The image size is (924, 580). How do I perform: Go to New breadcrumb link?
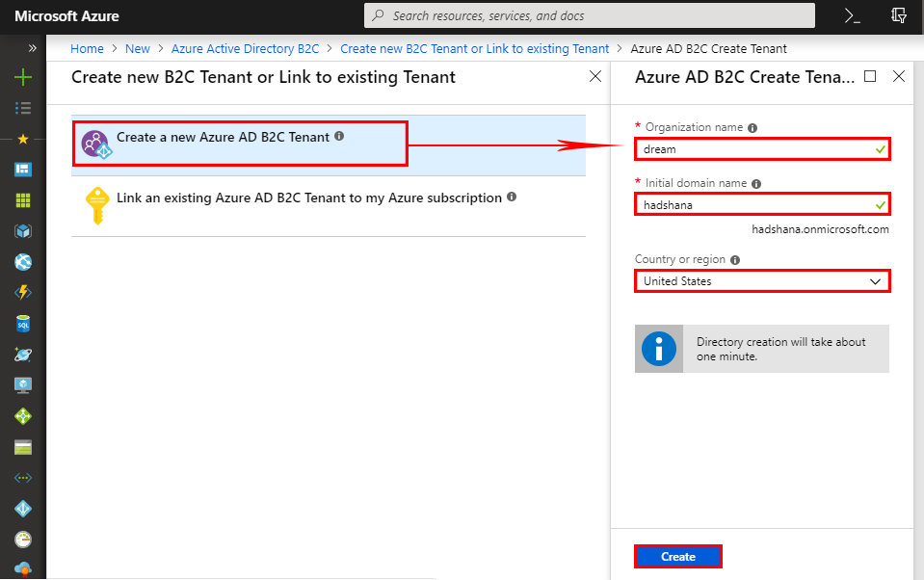coord(138,49)
